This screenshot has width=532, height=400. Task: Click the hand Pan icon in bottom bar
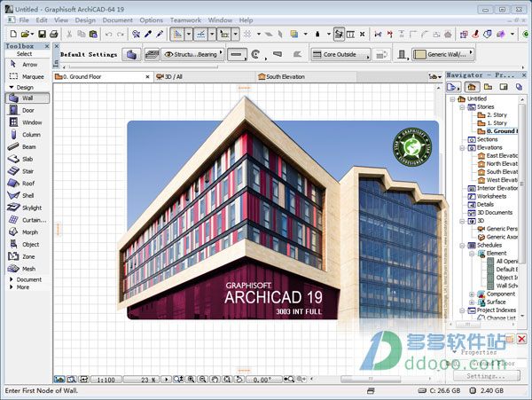click(x=215, y=380)
